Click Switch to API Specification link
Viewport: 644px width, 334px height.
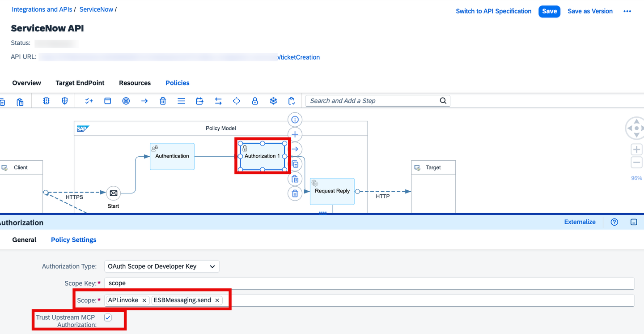click(x=494, y=11)
